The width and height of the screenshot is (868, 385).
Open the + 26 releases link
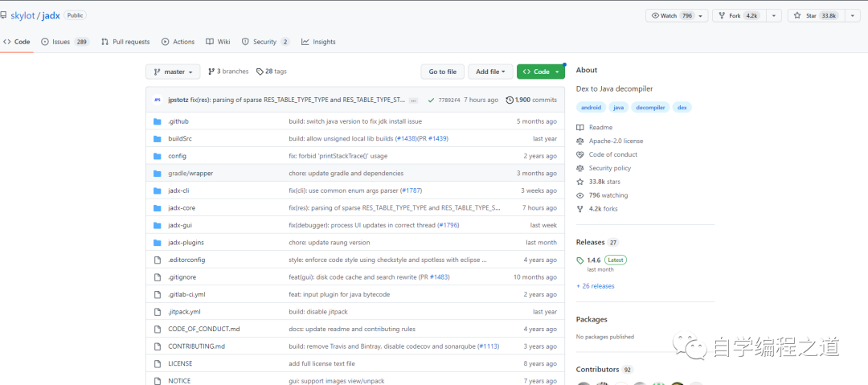click(595, 286)
